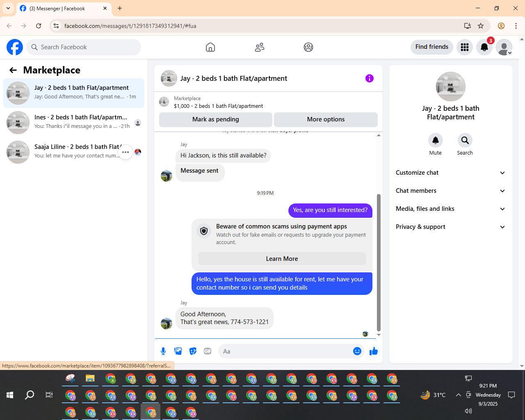The width and height of the screenshot is (525, 420).
Task: Open the Windows Start menu
Action: pos(10,395)
